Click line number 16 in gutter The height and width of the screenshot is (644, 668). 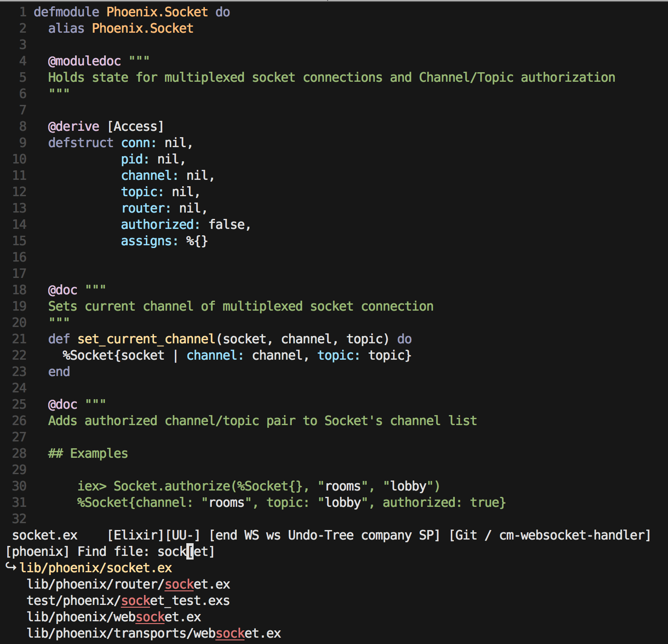[x=19, y=257]
